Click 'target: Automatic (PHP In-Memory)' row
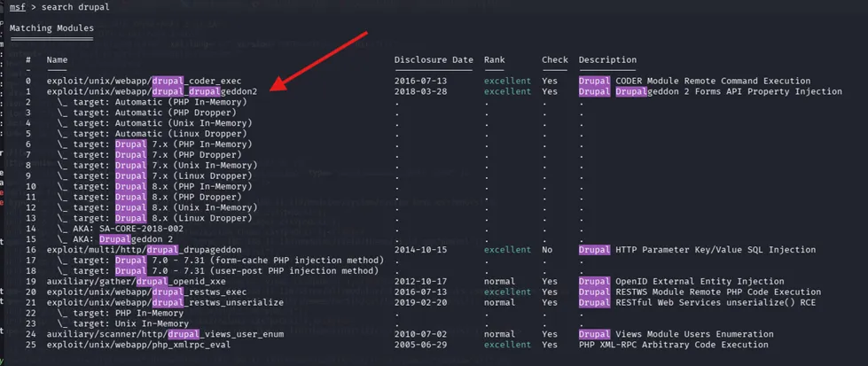 [x=152, y=102]
